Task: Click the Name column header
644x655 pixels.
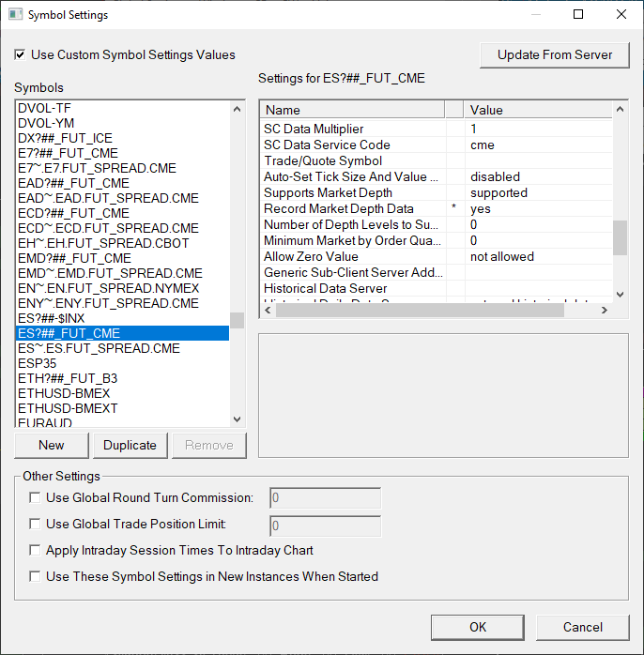Action: (x=353, y=110)
